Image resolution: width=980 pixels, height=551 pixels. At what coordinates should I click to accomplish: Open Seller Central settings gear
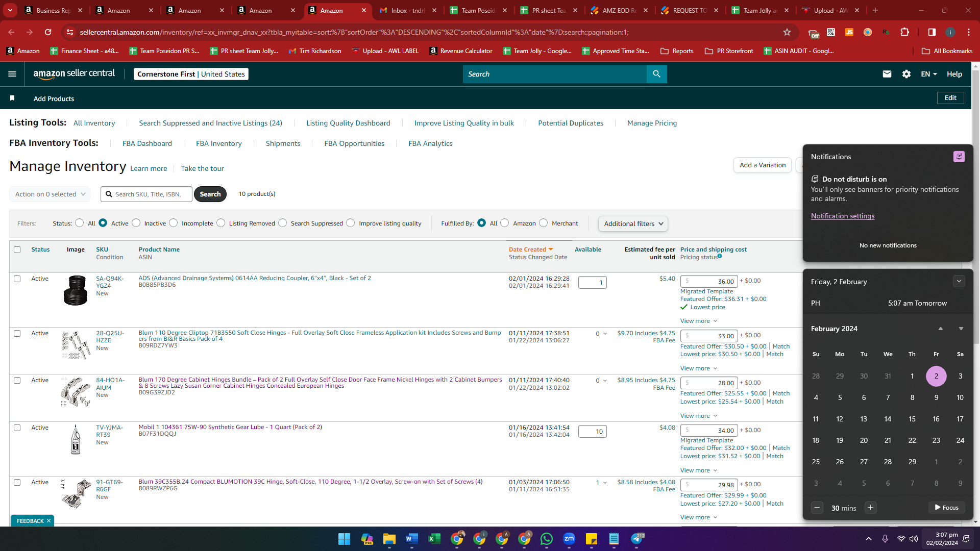click(906, 74)
